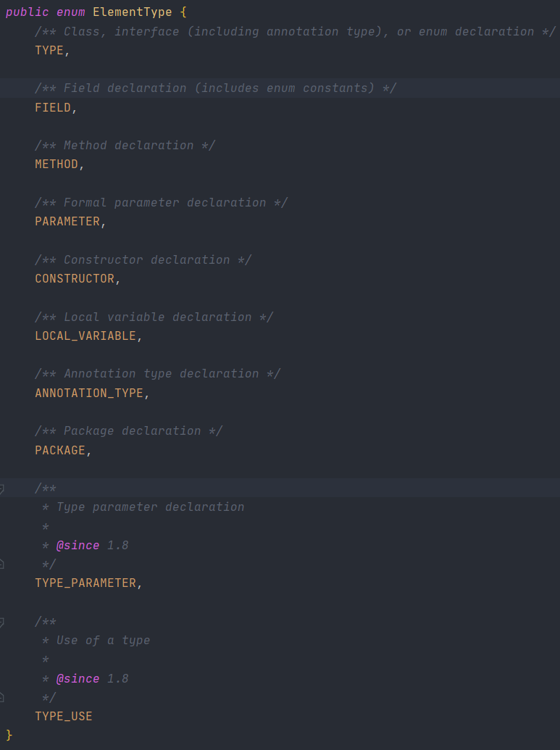Image resolution: width=560 pixels, height=750 pixels.
Task: Click the TYPE_USE enum constant
Action: (x=64, y=717)
